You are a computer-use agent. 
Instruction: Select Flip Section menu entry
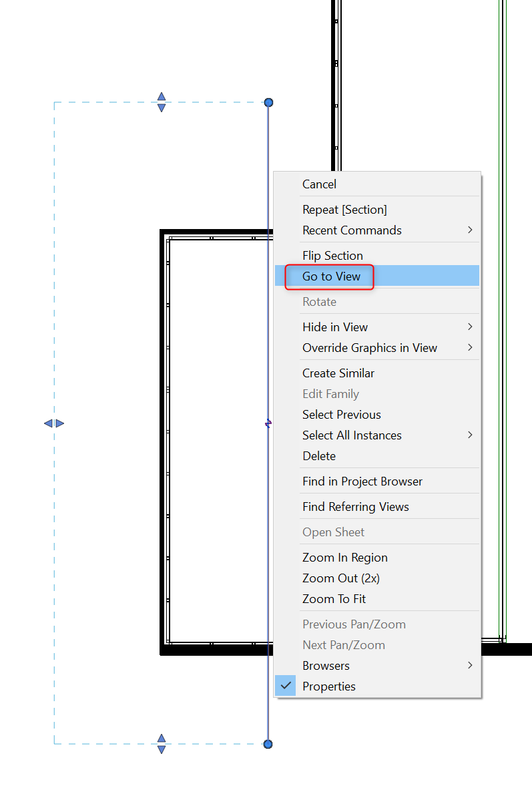click(x=376, y=256)
